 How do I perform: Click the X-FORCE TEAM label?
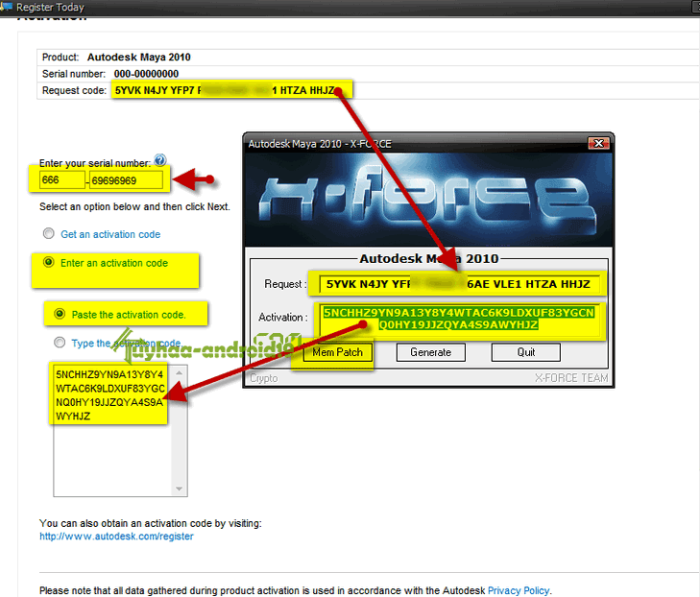571,378
